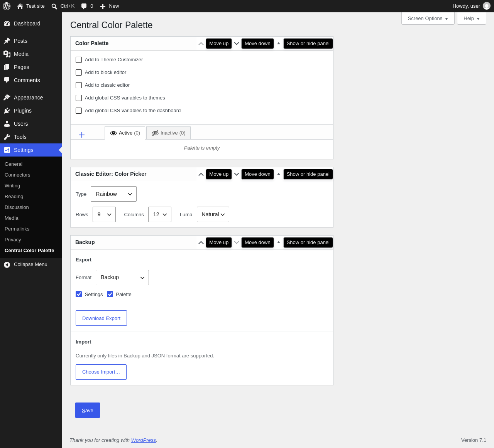This screenshot has height=448, width=494.
Task: Open Plugins menu
Action: tap(31, 111)
